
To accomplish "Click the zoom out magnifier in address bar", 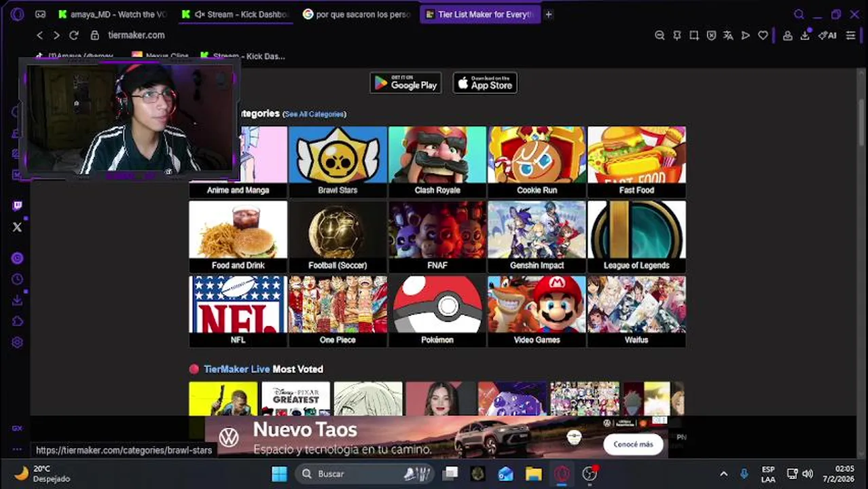I will tap(659, 35).
